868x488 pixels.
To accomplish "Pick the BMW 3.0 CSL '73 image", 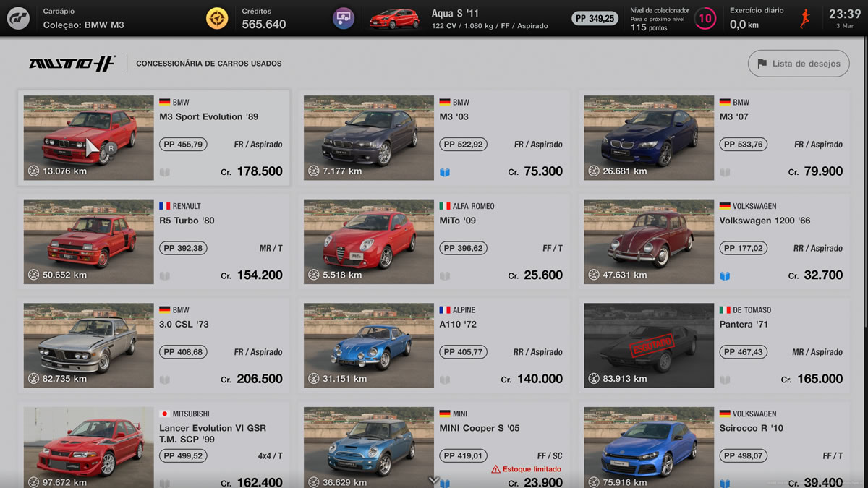I will 89,346.
